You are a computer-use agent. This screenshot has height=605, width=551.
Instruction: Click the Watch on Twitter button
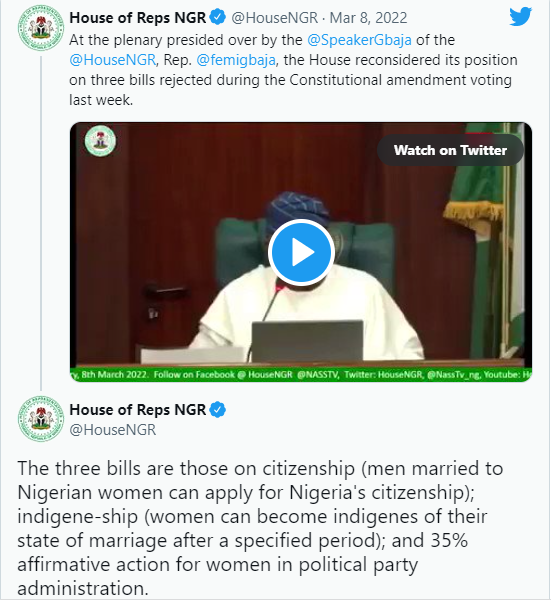(450, 150)
